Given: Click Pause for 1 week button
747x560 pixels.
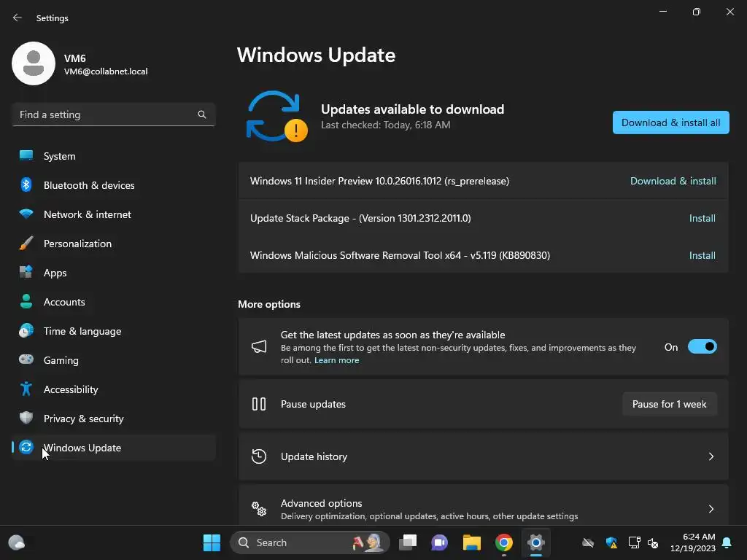Looking at the screenshot, I should [x=669, y=404].
